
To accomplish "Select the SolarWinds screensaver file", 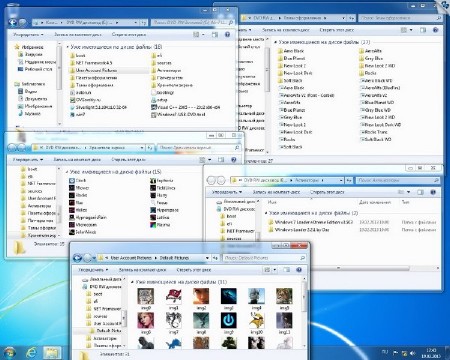I will (82, 232).
